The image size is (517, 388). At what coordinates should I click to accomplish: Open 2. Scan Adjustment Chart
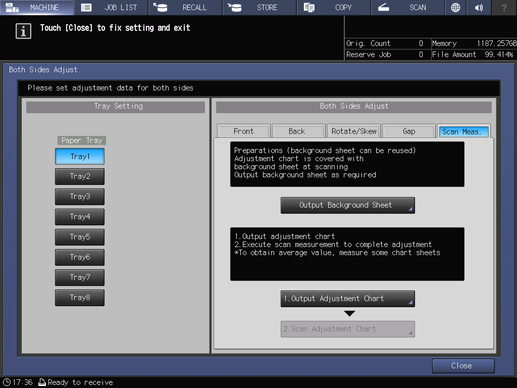tap(348, 329)
